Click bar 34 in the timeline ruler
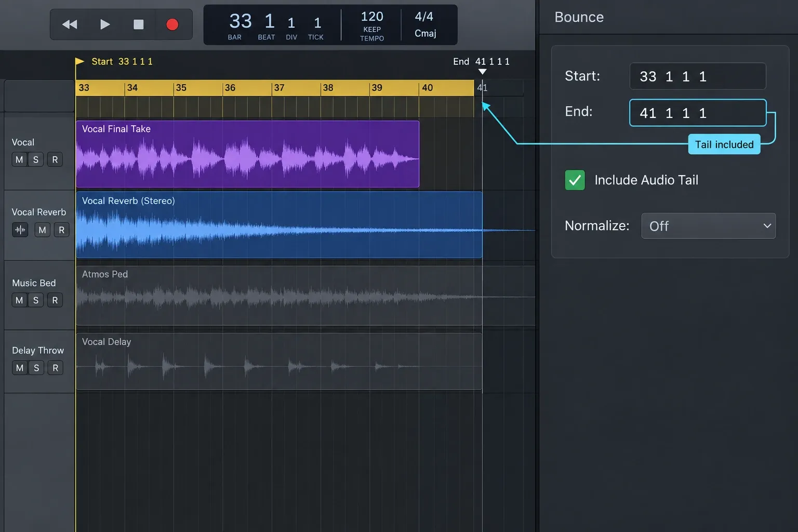This screenshot has height=532, width=798. pyautogui.click(x=132, y=88)
